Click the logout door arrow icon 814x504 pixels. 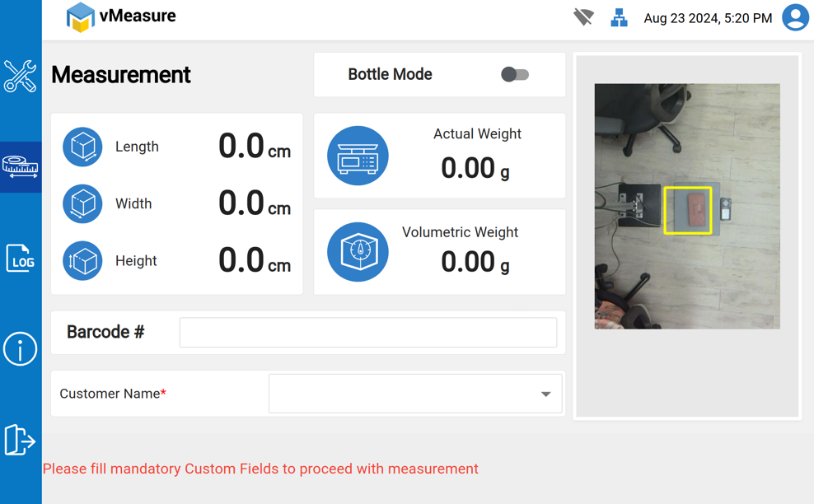point(20,440)
